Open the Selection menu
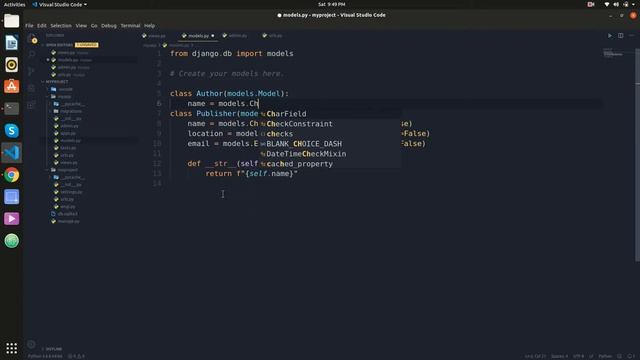Image resolution: width=640 pixels, height=360 pixels. click(x=61, y=25)
